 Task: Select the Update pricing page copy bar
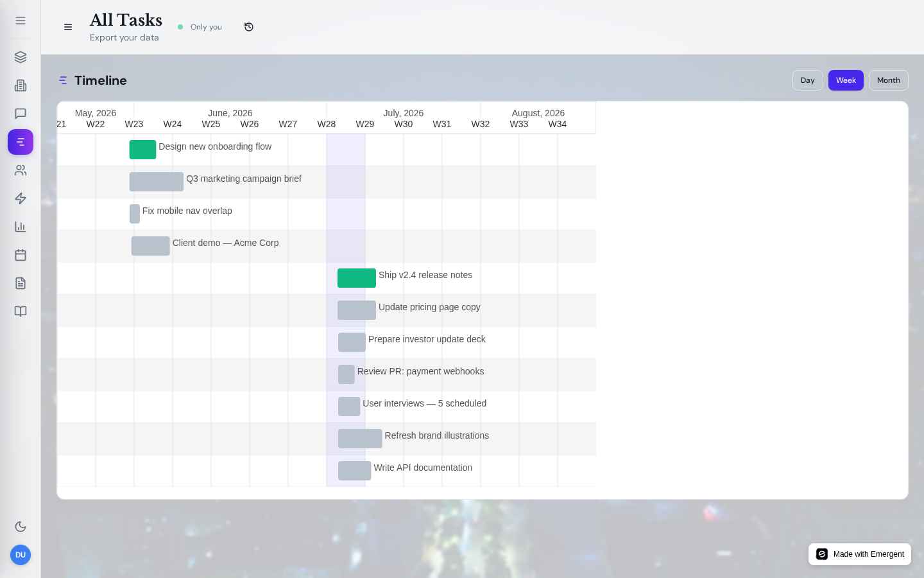pos(357,310)
